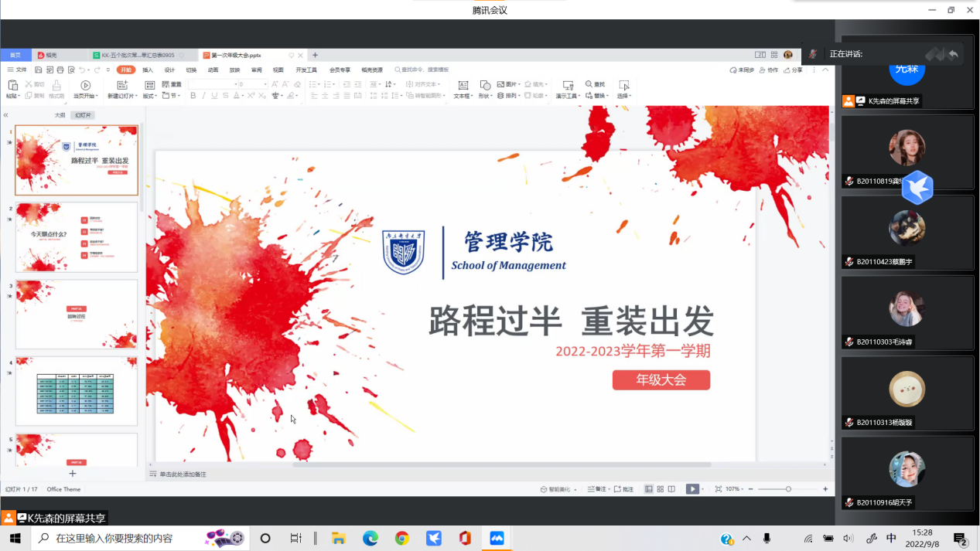The width and height of the screenshot is (980, 551).
Task: Click the zoom slider handle
Action: coord(788,489)
